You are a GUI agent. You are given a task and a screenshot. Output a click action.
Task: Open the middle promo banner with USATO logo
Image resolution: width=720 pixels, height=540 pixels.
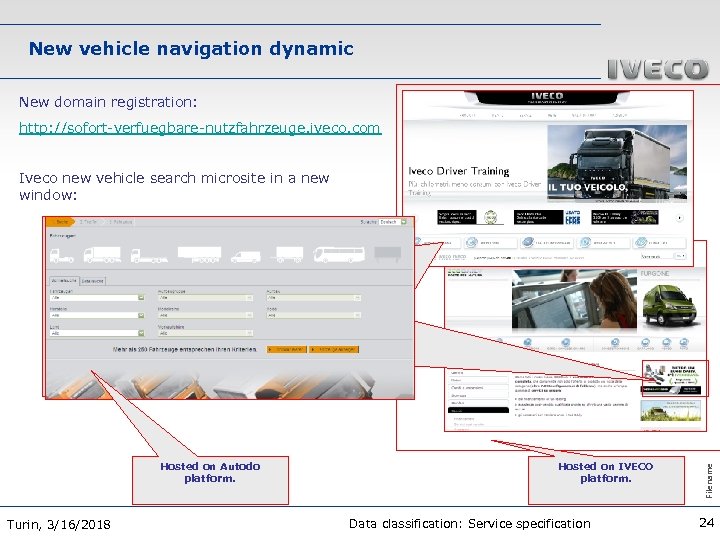548,217
